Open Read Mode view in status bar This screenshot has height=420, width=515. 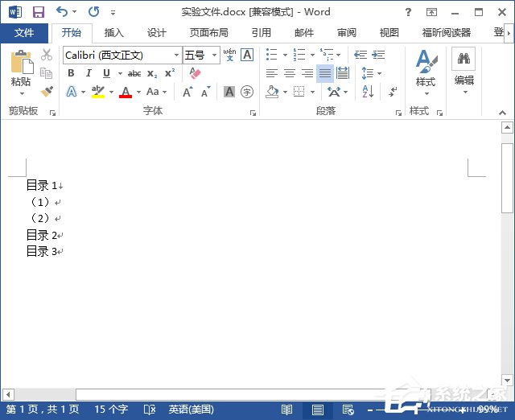tap(288, 410)
